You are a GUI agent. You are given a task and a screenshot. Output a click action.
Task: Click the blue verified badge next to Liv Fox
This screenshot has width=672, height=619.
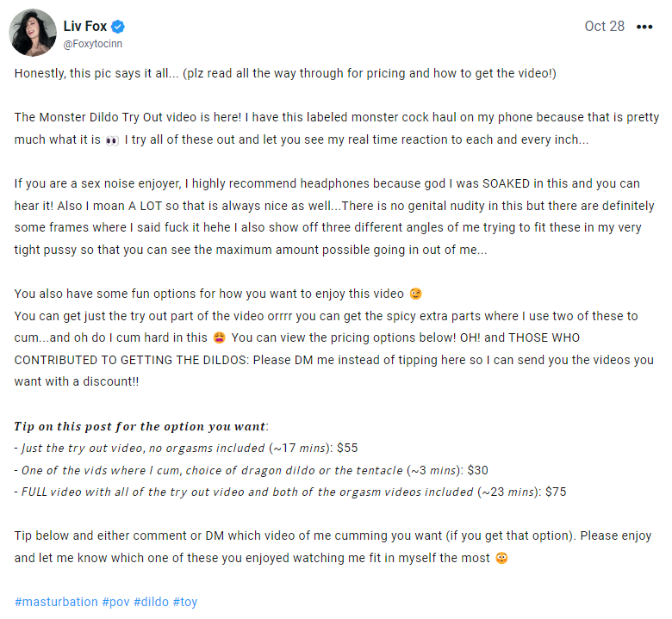click(118, 27)
